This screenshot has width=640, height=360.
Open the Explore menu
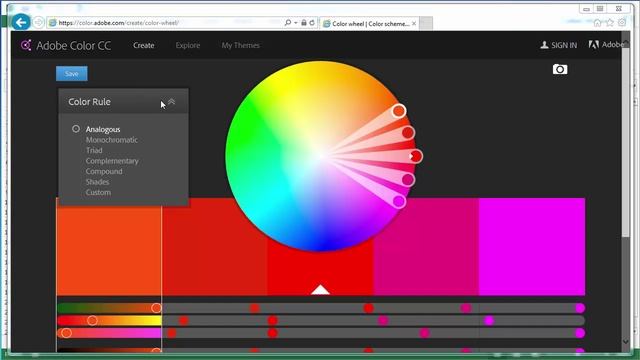pos(188,45)
